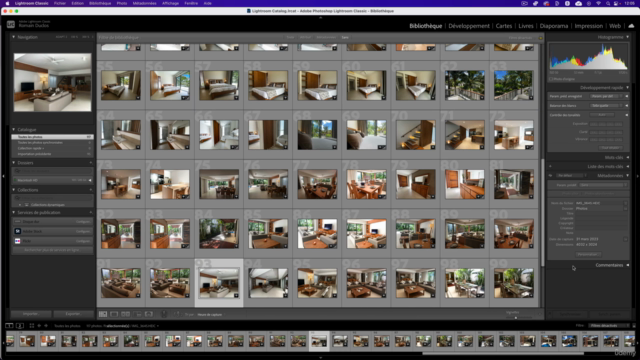Go back with the filmstrip left arrow
The height and width of the screenshot is (360, 640).
point(39,326)
